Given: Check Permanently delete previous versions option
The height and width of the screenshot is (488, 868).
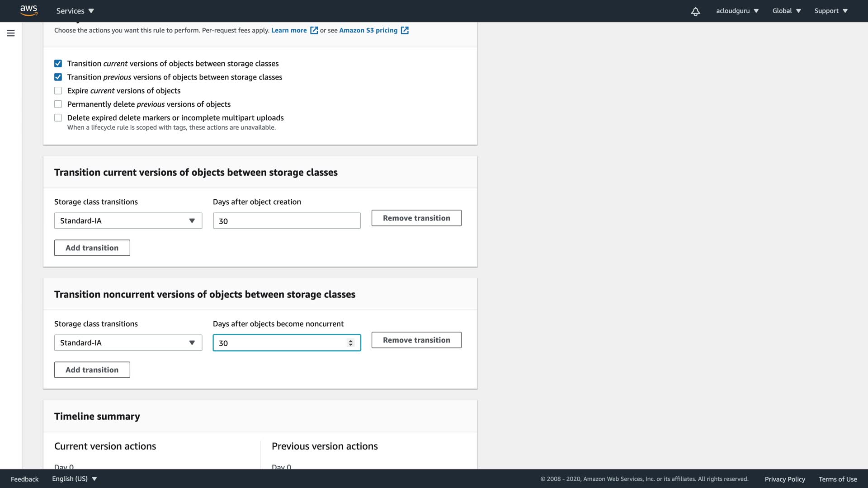Looking at the screenshot, I should 58,104.
